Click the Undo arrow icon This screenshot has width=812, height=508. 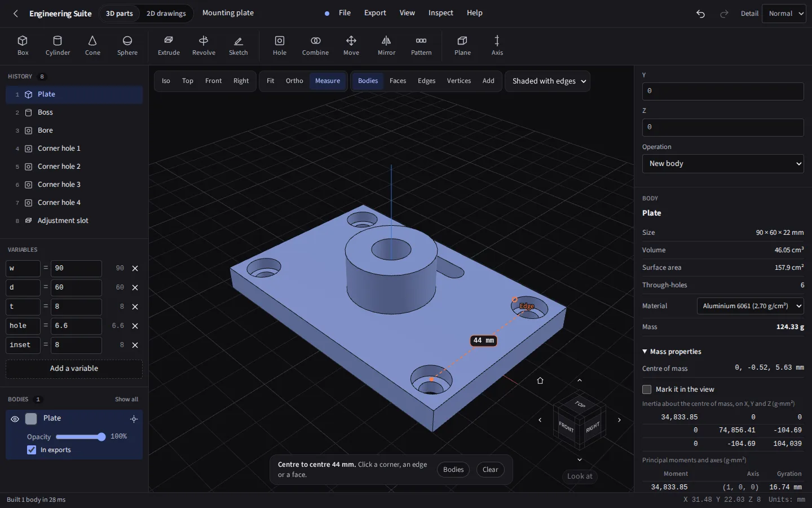[700, 14]
